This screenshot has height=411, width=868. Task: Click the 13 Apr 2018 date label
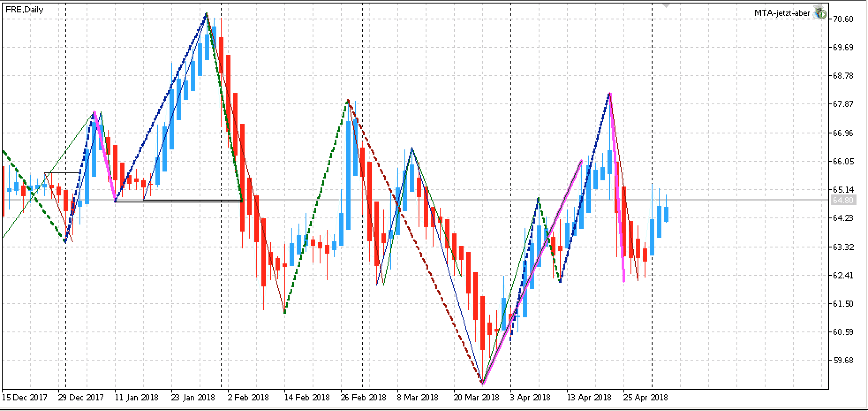[x=589, y=397]
